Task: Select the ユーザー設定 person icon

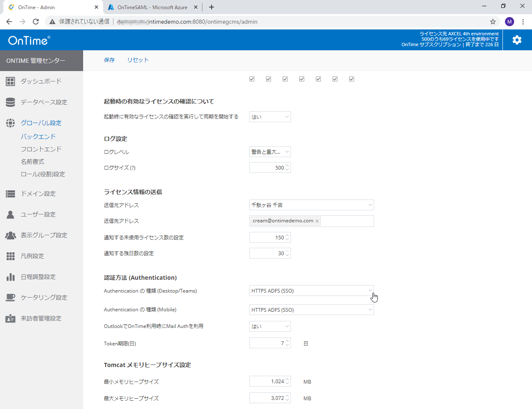Action: click(10, 214)
